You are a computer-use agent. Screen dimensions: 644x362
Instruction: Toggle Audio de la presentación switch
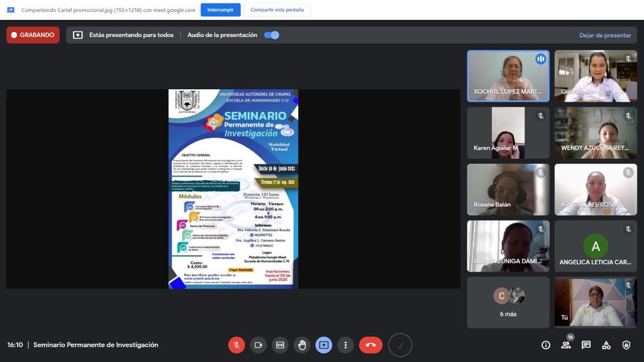[272, 35]
